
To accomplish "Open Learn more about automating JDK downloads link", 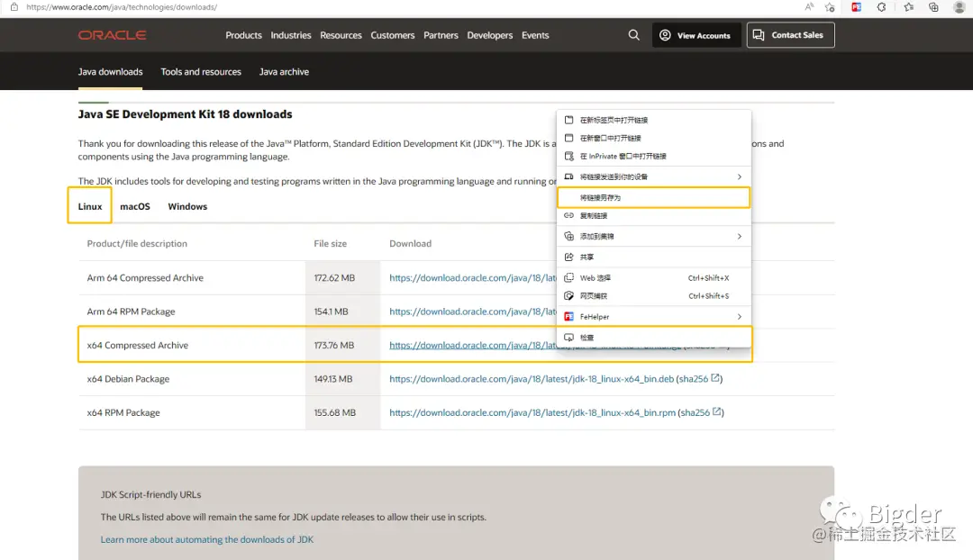I will tap(206, 539).
